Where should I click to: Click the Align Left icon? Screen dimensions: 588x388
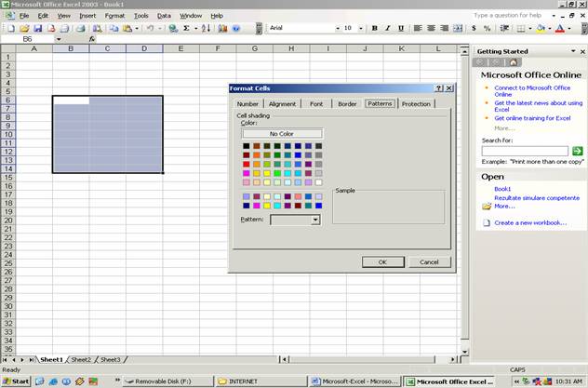point(418,28)
